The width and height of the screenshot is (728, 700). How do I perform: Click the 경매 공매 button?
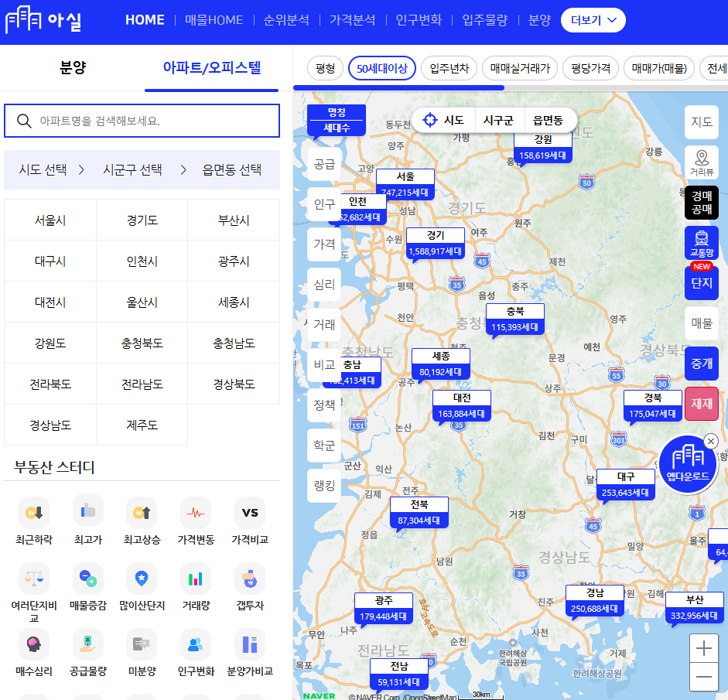tap(702, 203)
